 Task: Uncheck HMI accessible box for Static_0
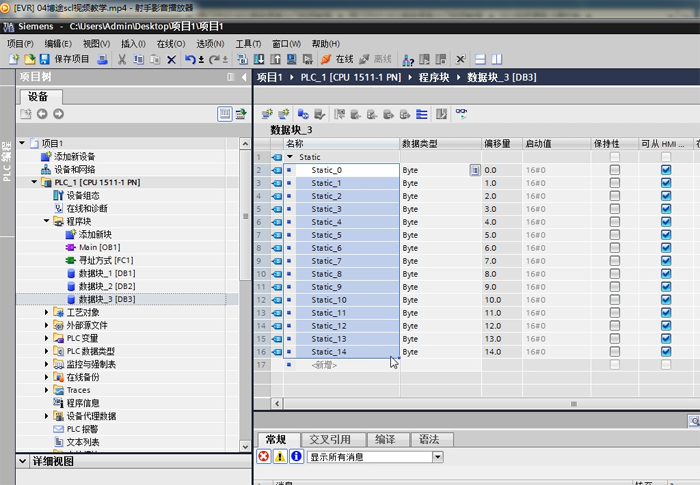pos(666,170)
